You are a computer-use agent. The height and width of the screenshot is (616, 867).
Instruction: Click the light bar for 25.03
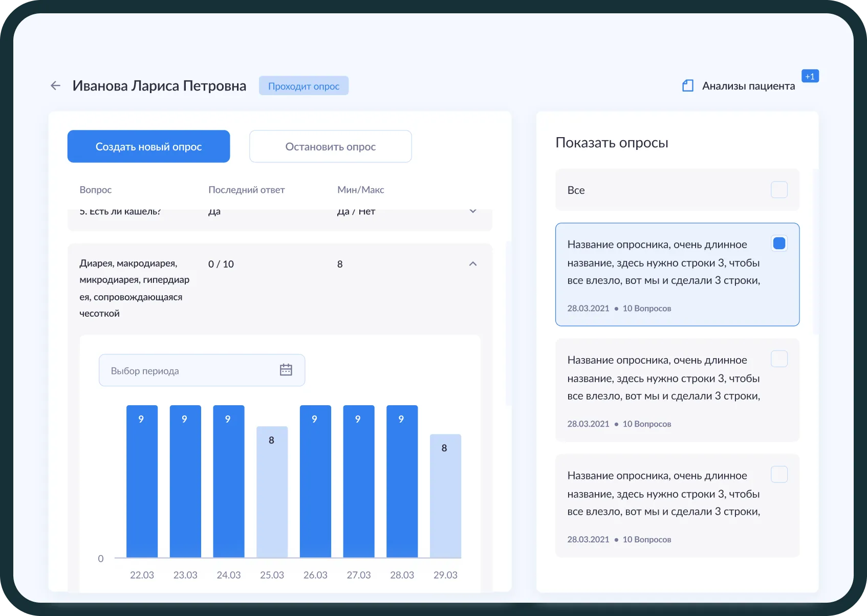(272, 492)
